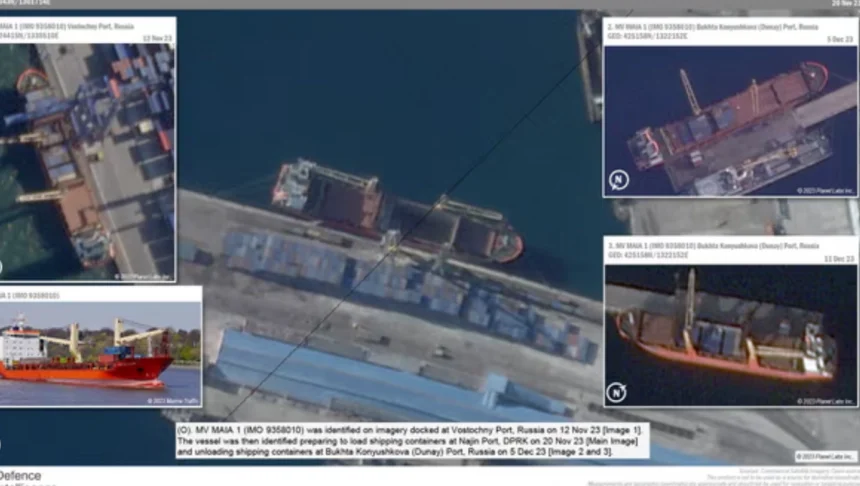This screenshot has height=486, width=860.
Task: Click the north arrow in the 5 Dec 23 inset
Action: coord(619,180)
